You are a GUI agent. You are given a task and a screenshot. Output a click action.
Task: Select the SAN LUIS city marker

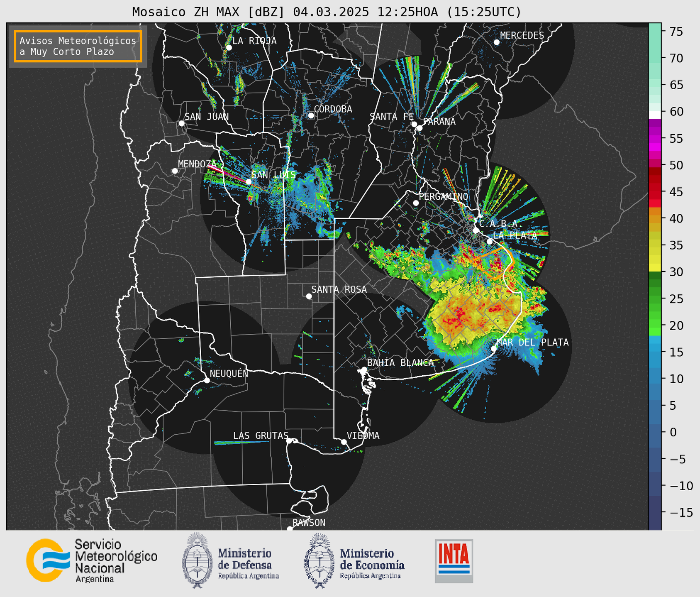coord(249,181)
